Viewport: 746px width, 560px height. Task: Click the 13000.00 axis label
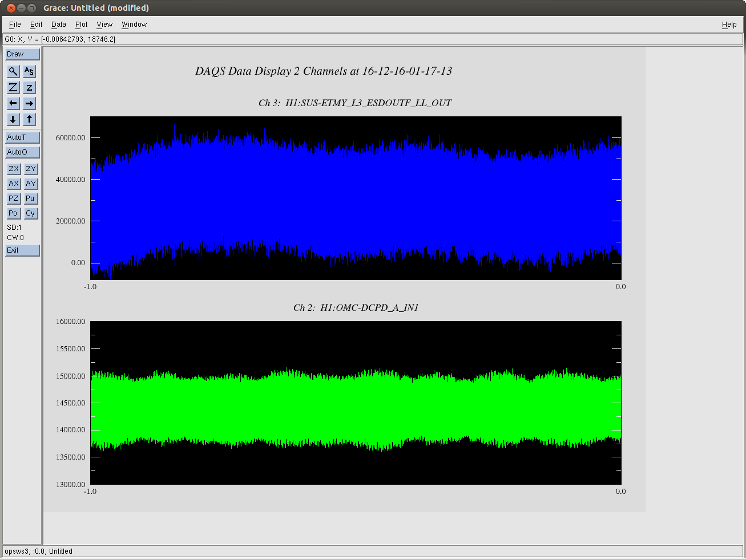click(x=70, y=485)
